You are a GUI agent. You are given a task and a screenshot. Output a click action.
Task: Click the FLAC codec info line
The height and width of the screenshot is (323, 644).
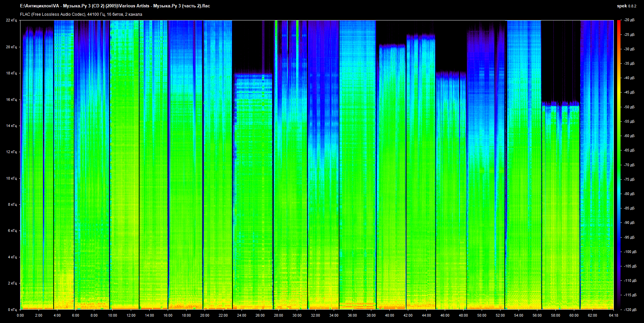click(x=81, y=14)
